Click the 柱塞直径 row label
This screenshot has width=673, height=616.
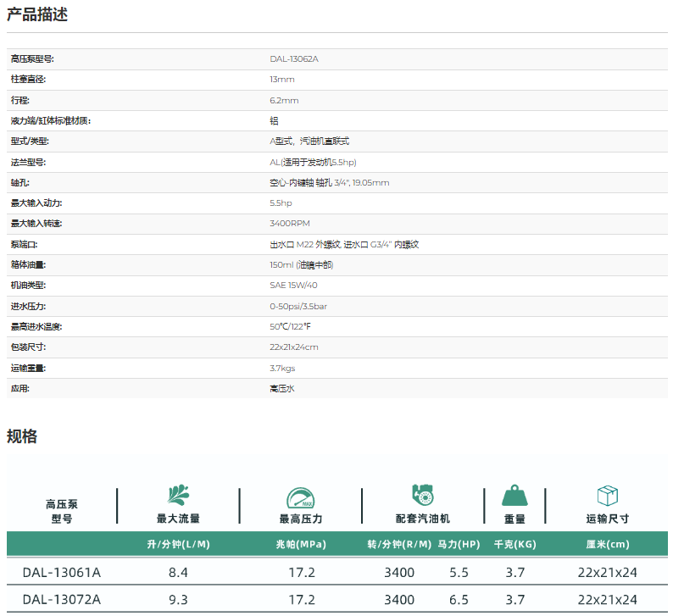(x=28, y=79)
